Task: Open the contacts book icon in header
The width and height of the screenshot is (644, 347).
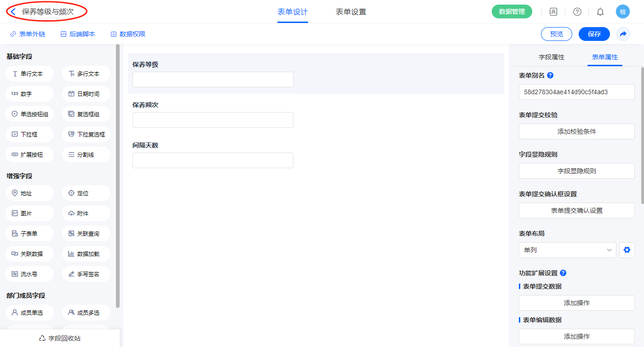Action: [553, 12]
